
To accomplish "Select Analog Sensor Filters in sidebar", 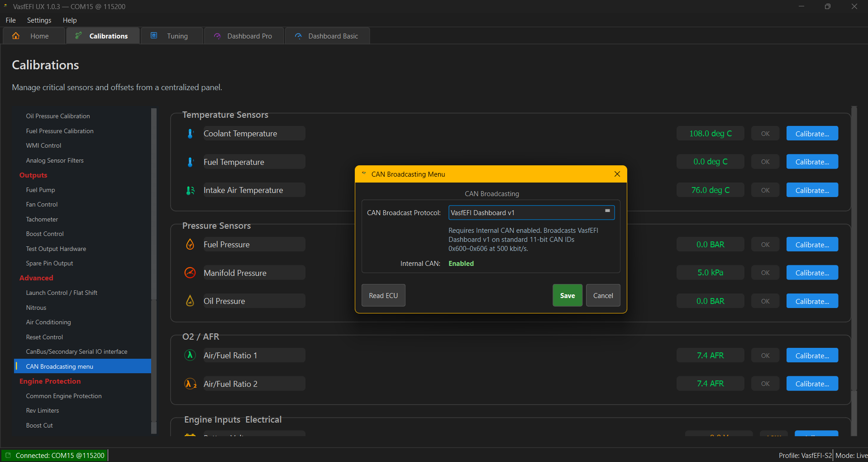I will coord(83,160).
